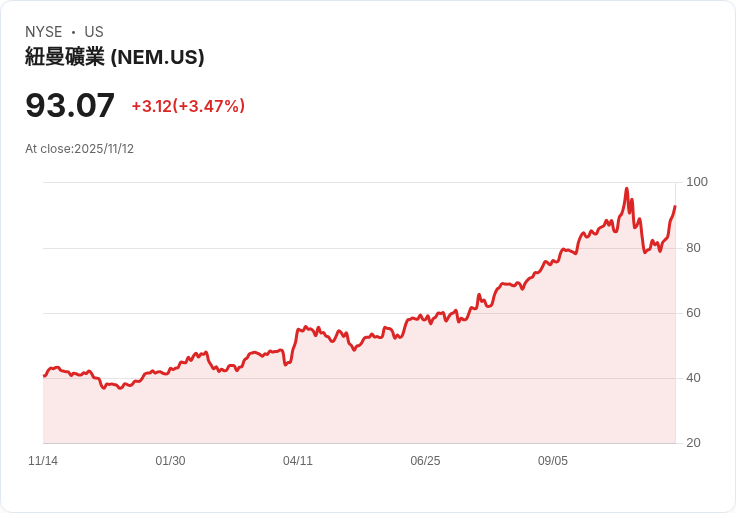This screenshot has width=736, height=513.
Task: Click the NEM.US stock title
Action: pos(115,57)
